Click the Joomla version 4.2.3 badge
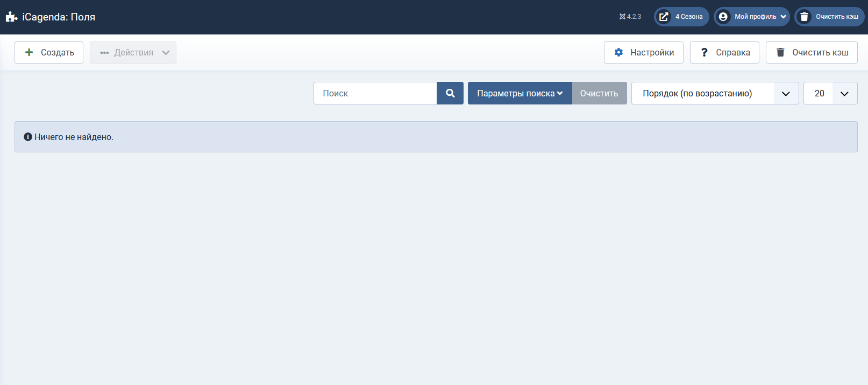The image size is (868, 385). click(630, 17)
